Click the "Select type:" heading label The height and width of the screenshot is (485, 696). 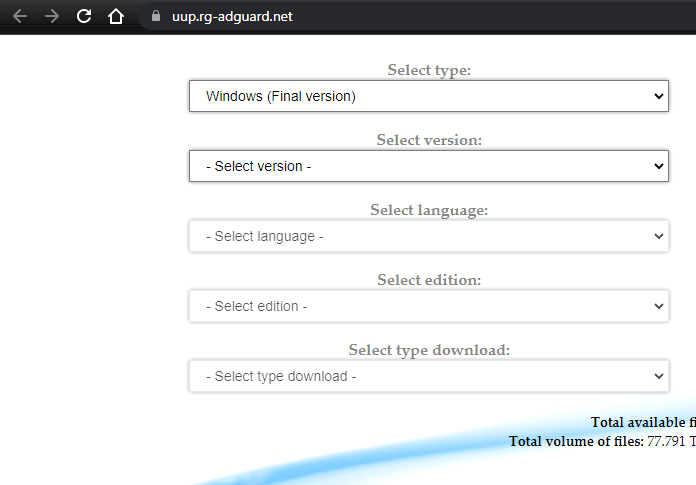pyautogui.click(x=429, y=70)
